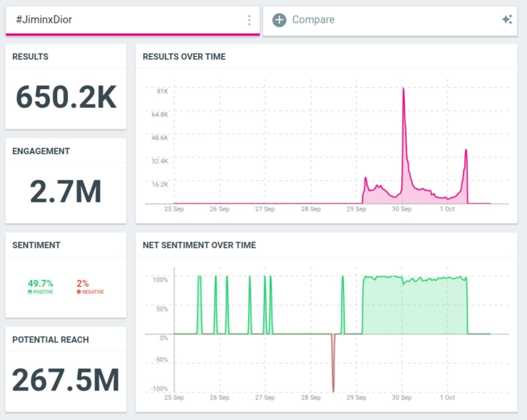Select the #JiminxDior query tab
This screenshot has width=527, height=420.
point(132,20)
